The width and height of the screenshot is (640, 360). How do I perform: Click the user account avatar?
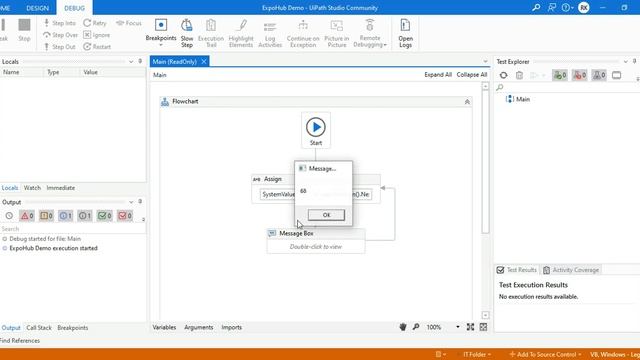(584, 7)
